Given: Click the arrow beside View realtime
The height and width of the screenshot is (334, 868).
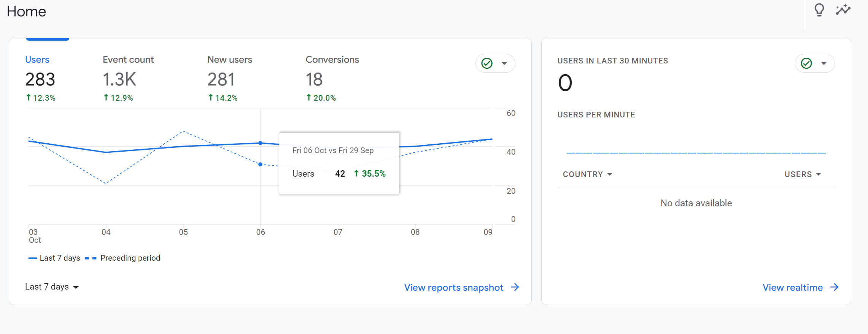Looking at the screenshot, I should coord(835,287).
